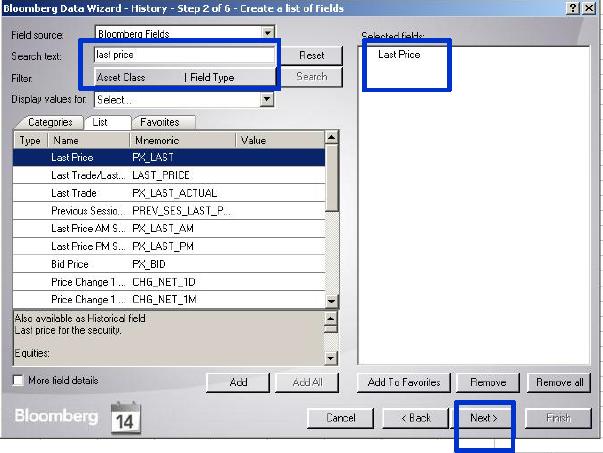Sort by the Name column header
The height and width of the screenshot is (453, 603).
(x=89, y=140)
